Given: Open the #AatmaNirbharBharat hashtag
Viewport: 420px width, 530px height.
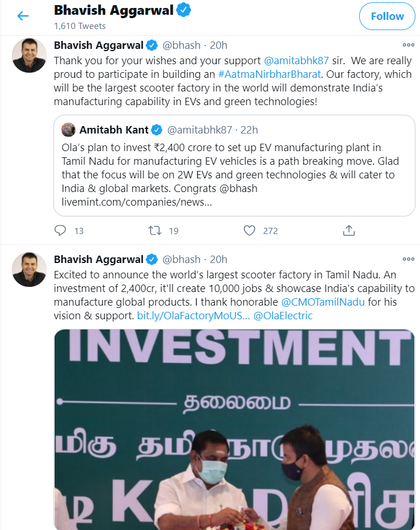Looking at the screenshot, I should pyautogui.click(x=269, y=74).
